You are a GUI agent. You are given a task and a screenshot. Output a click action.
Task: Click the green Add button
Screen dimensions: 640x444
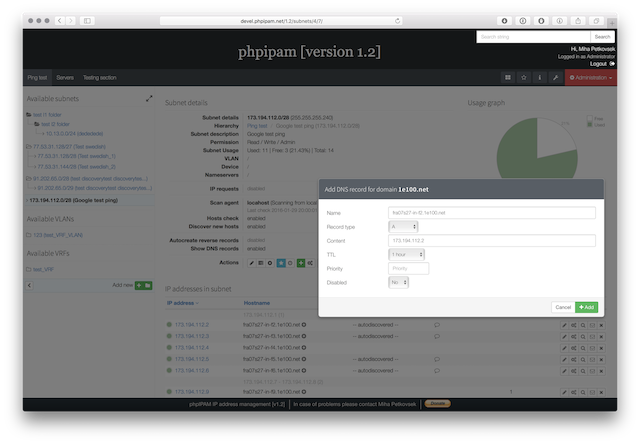tap(587, 307)
